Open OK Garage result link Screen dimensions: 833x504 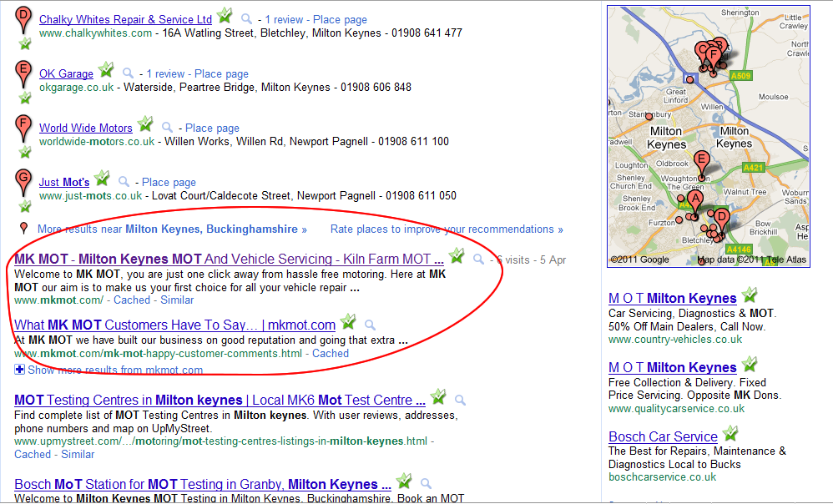[66, 73]
